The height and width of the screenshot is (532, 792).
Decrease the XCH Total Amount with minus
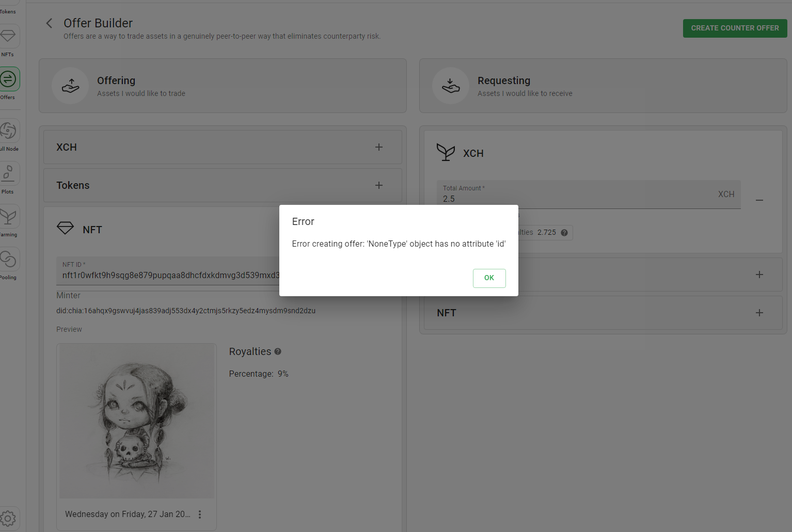759,200
